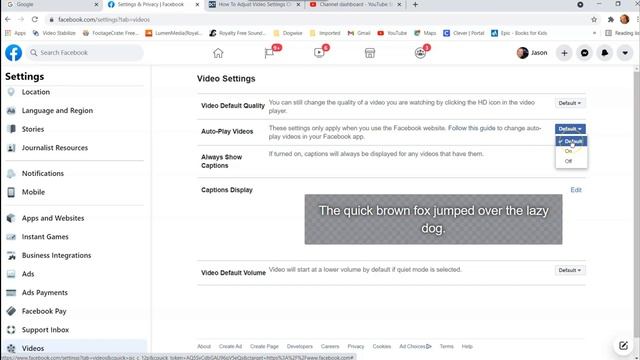Click the caption preview box
Screen dimensions: 640x360
coord(433,219)
